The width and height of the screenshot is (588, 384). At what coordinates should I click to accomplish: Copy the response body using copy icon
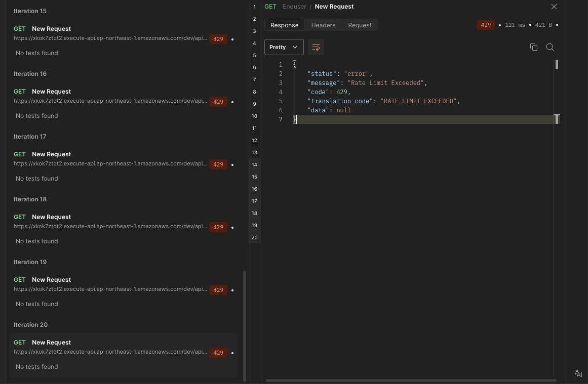533,47
